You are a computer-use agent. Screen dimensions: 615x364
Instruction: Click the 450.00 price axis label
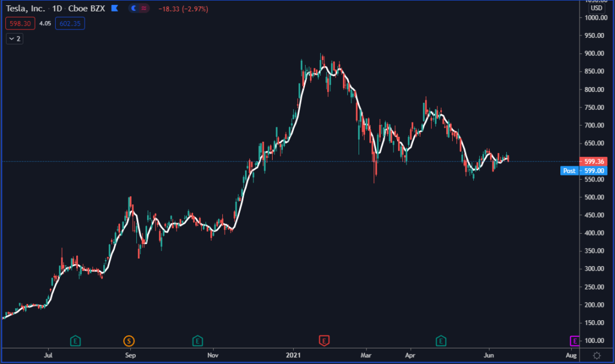coord(594,215)
